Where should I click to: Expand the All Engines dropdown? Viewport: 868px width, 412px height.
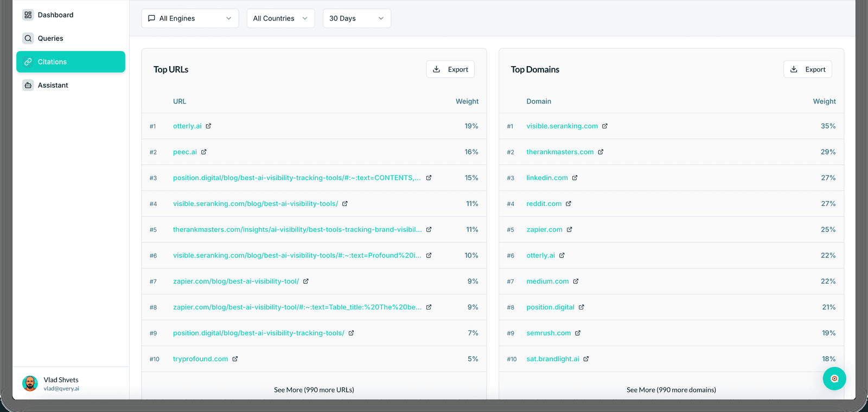point(190,18)
